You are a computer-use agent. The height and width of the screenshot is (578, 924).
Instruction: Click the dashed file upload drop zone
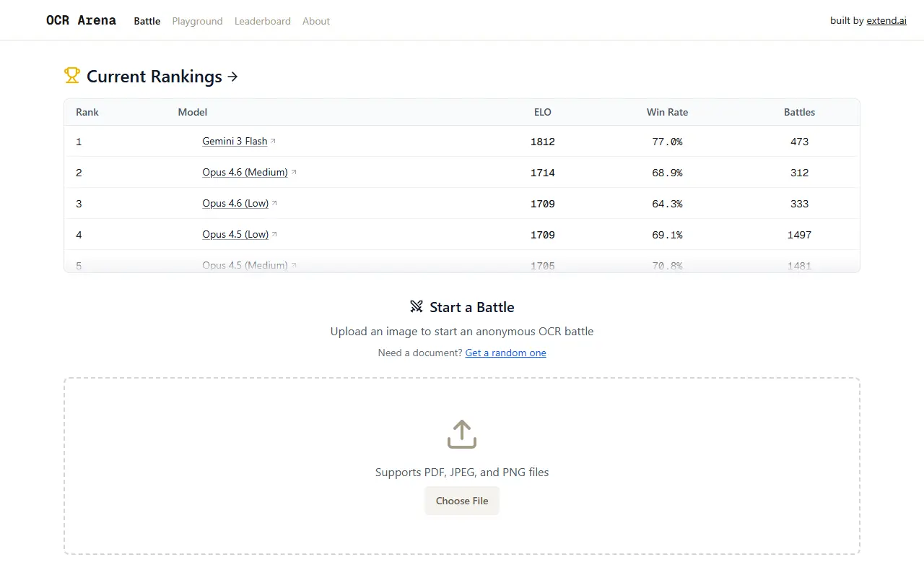point(462,466)
